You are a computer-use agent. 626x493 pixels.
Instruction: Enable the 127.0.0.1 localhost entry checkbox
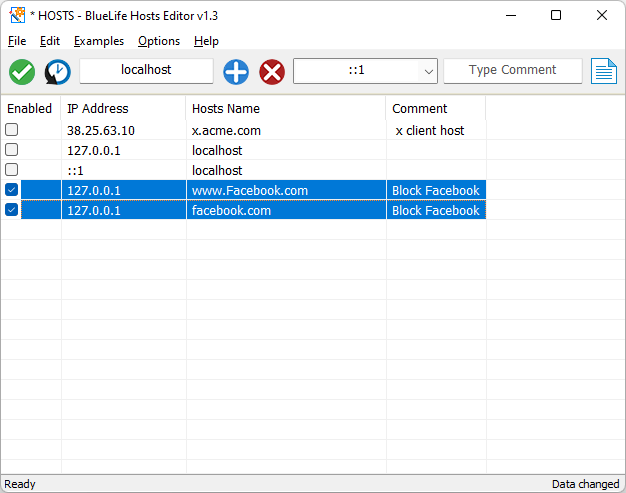click(12, 150)
